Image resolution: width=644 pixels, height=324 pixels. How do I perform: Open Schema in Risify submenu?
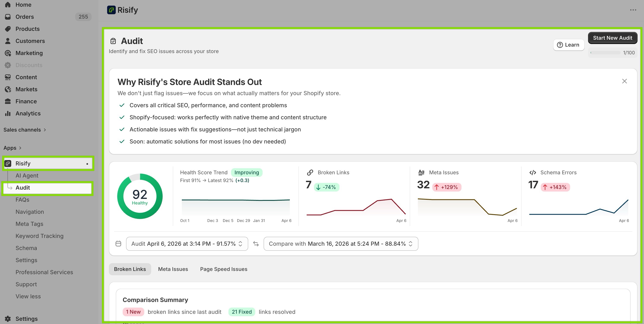tap(26, 248)
